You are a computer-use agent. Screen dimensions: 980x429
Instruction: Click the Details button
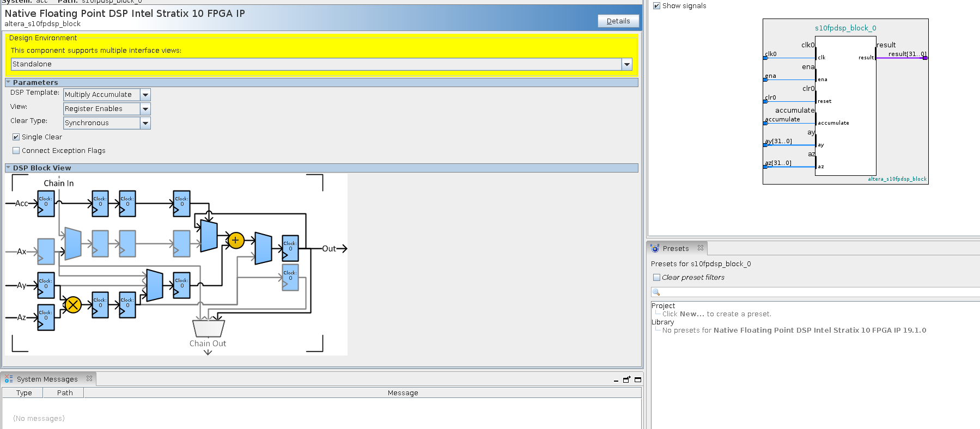pos(618,21)
